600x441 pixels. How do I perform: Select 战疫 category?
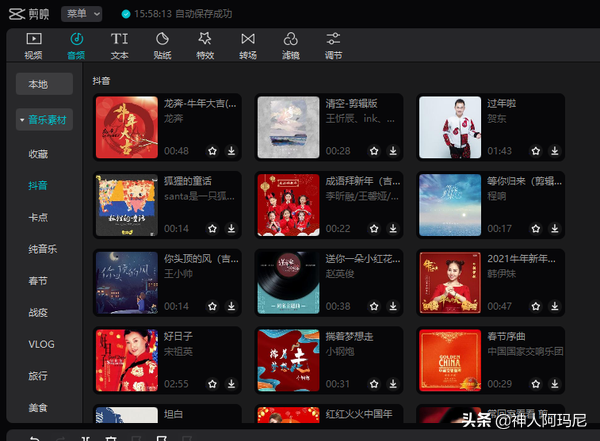pyautogui.click(x=38, y=313)
